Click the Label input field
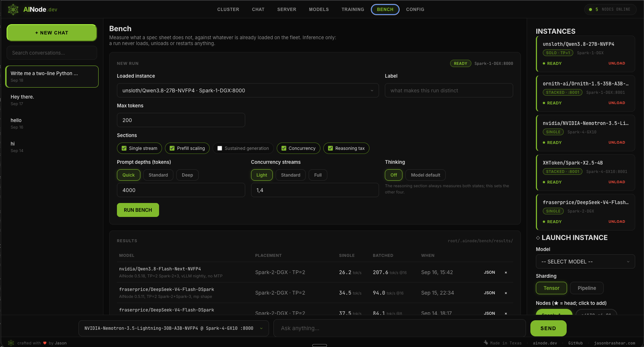This screenshot has height=347, width=644. pyautogui.click(x=449, y=91)
